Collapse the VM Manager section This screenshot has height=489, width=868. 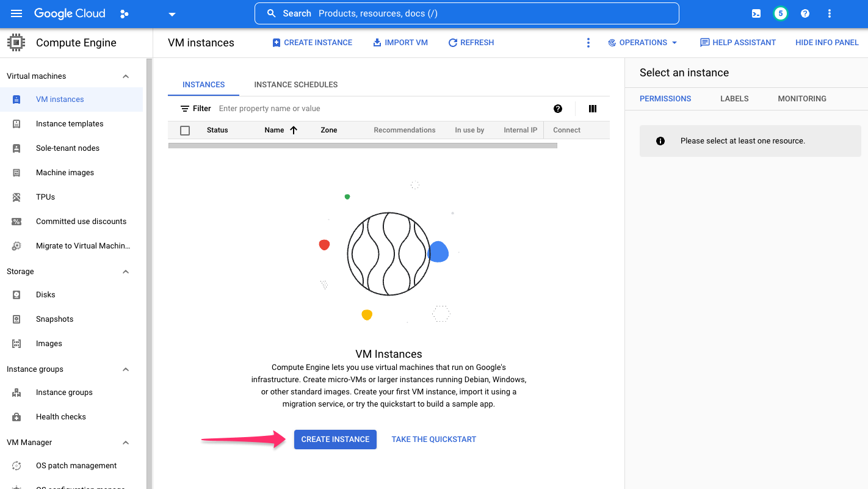tap(125, 442)
